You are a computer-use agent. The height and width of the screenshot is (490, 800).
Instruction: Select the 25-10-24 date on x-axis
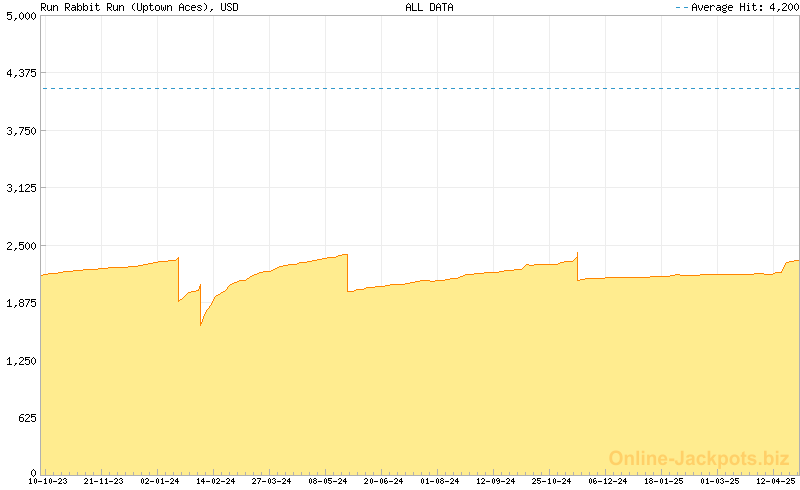click(552, 482)
